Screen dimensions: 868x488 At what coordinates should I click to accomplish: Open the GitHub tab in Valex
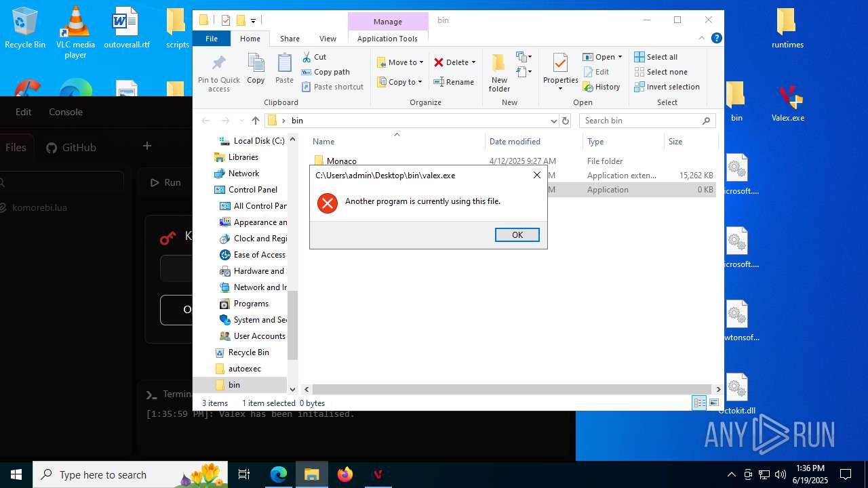pos(71,147)
